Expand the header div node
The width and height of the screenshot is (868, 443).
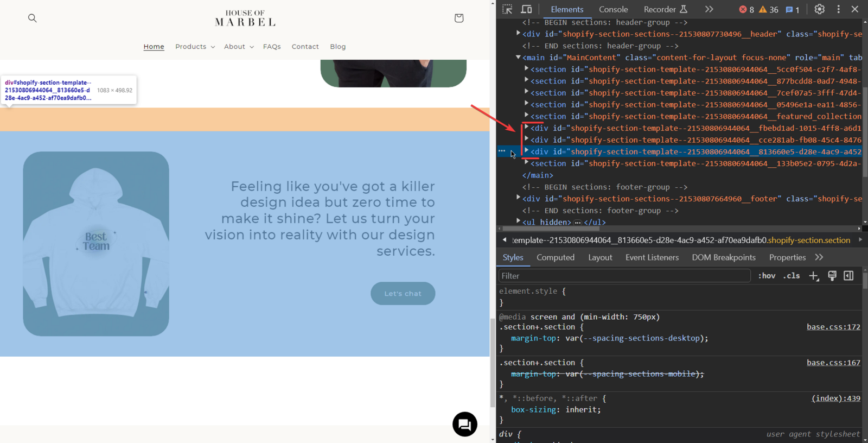click(518, 34)
